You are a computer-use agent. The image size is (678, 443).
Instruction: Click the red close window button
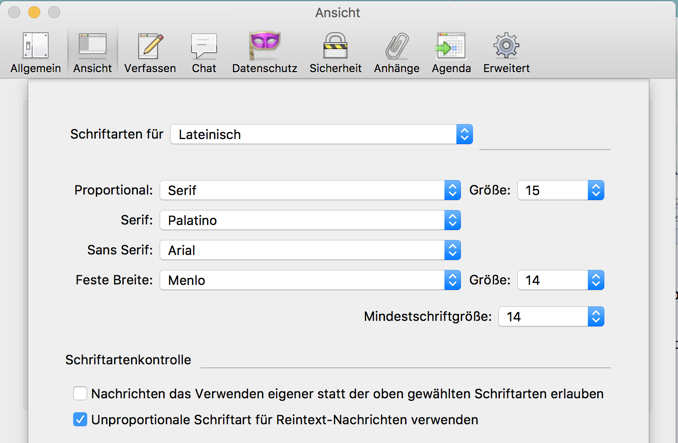[x=14, y=13]
